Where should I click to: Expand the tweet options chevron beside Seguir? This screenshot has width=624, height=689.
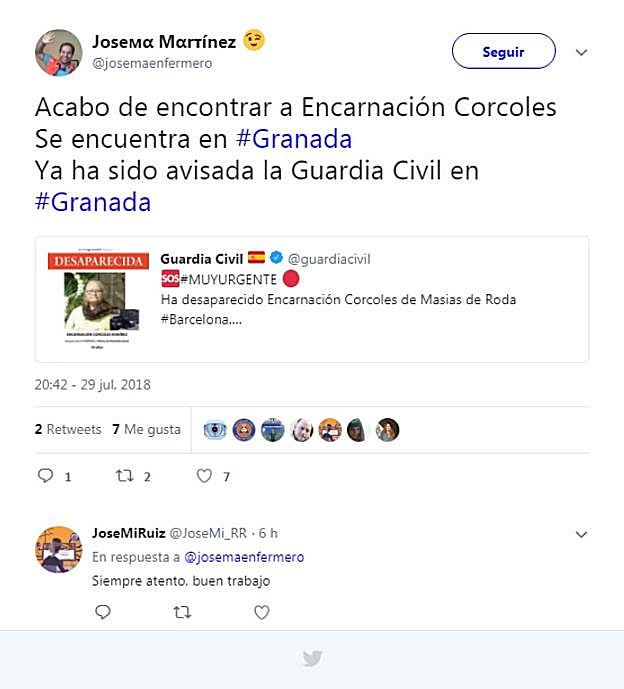click(581, 52)
